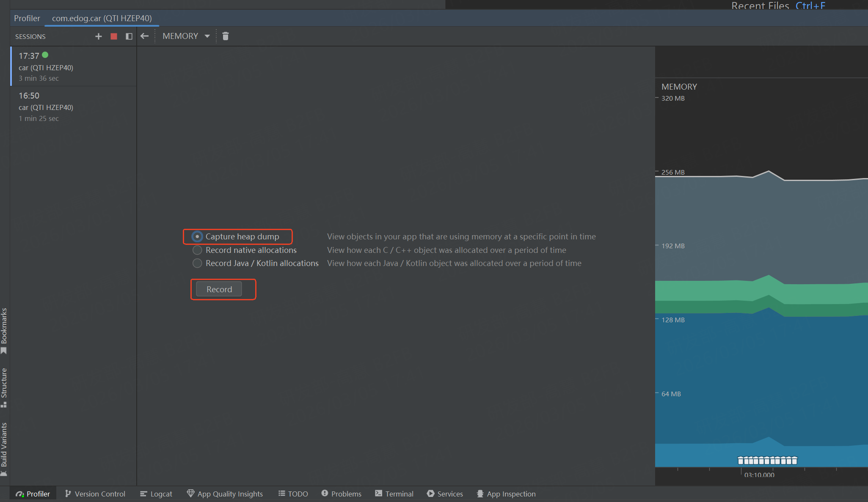Open the Structure side panel

4,387
